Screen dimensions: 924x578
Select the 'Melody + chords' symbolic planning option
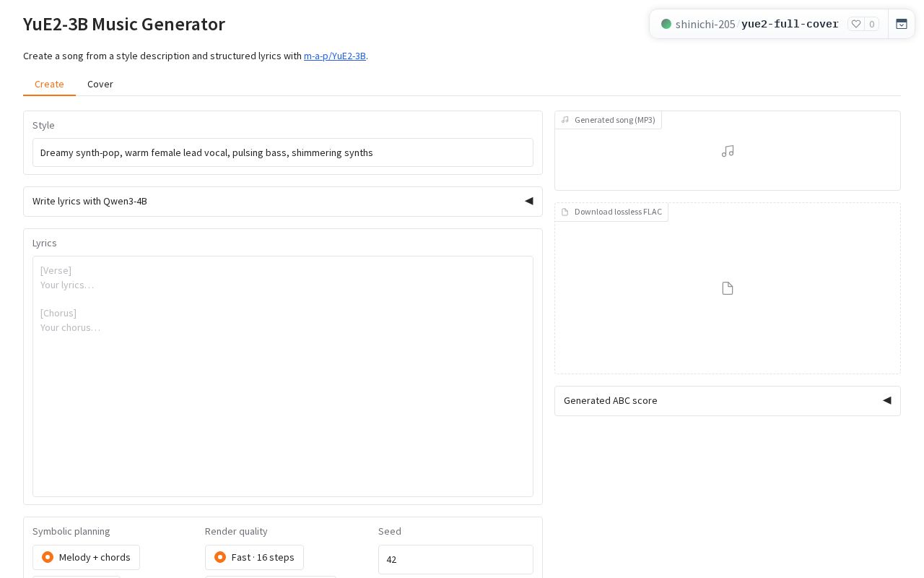pos(86,557)
